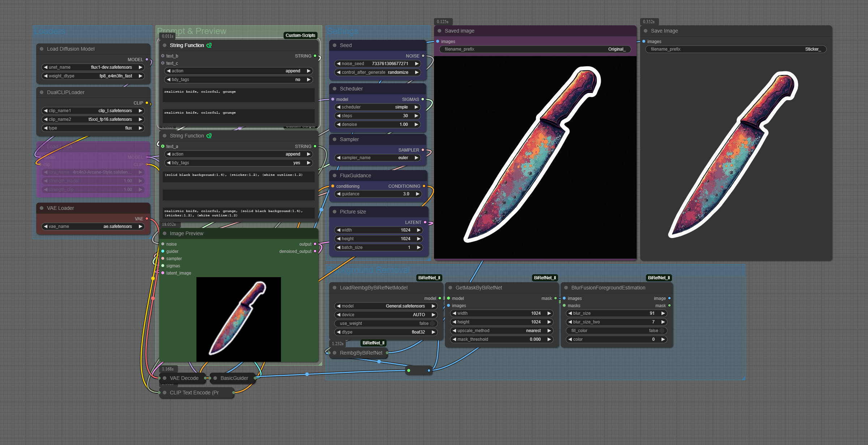Expand the collapsed RembgByBiRefNet node dot
The width and height of the screenshot is (868, 445).
click(x=335, y=353)
